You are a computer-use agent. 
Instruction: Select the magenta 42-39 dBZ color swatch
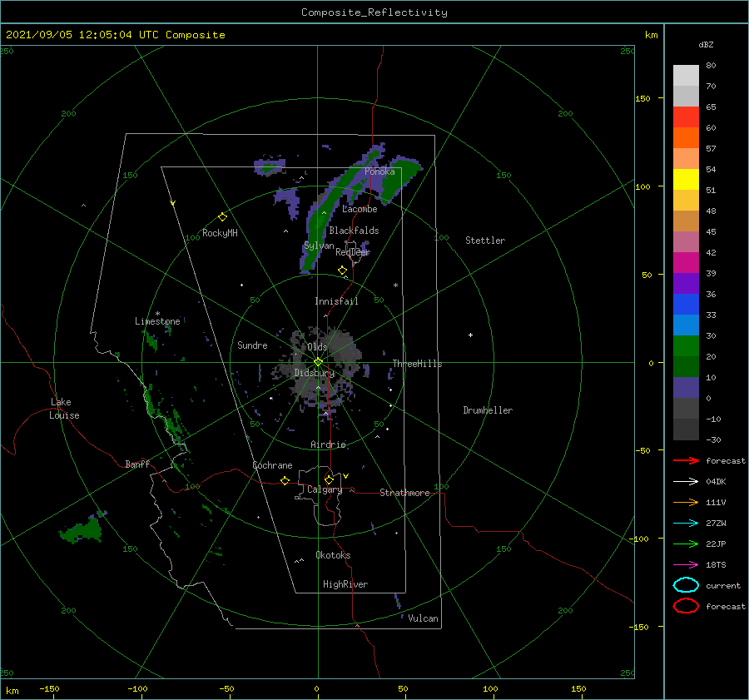tap(686, 262)
